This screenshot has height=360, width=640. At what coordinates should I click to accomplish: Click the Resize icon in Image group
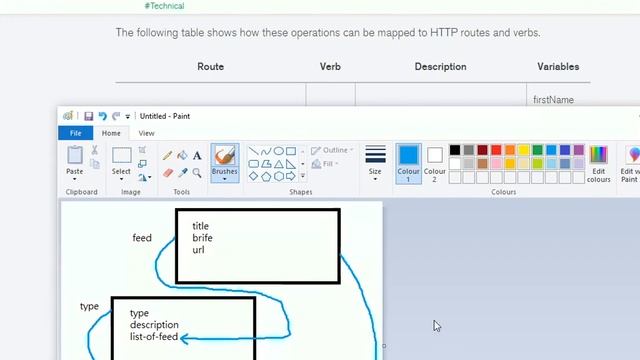(142, 164)
